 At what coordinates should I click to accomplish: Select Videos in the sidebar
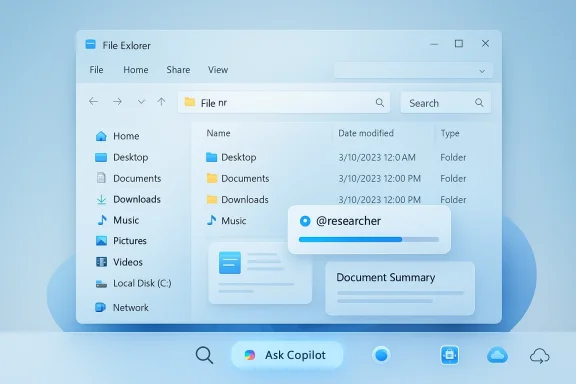coord(119,262)
